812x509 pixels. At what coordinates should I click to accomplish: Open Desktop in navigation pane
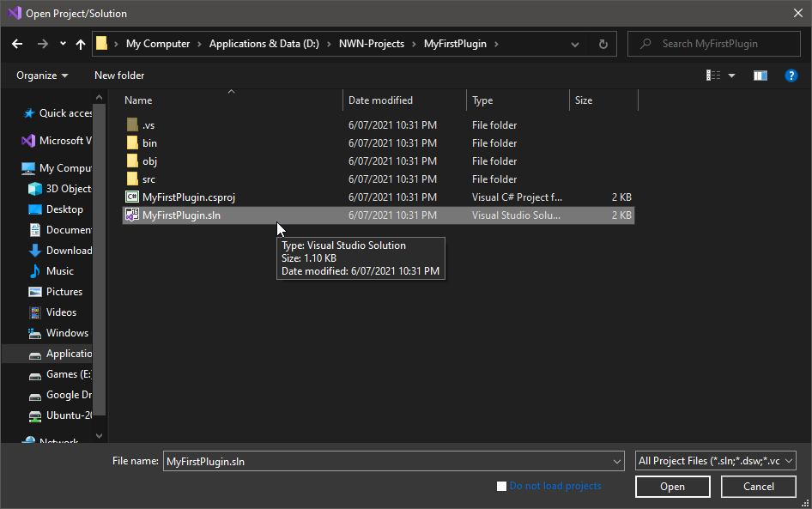[56, 209]
